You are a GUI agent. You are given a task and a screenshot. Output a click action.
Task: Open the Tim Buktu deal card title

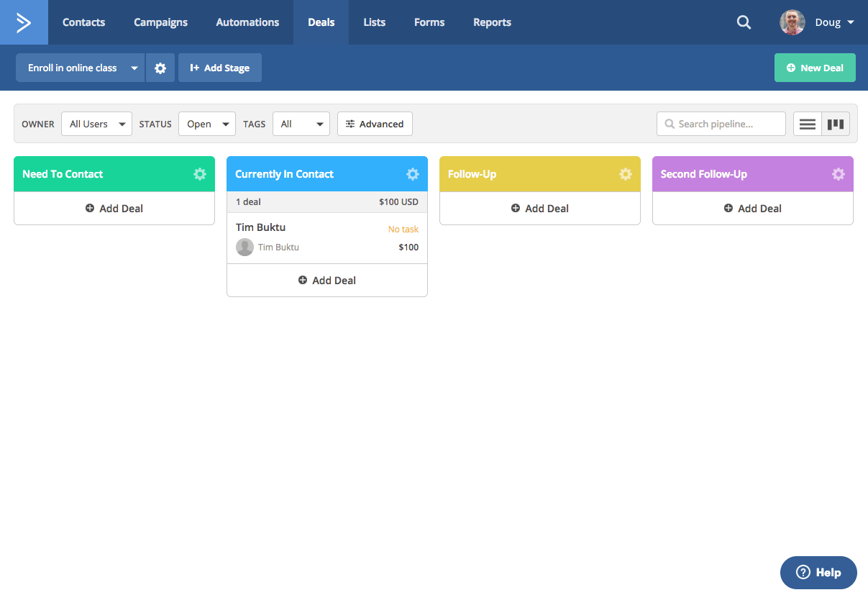(x=260, y=227)
